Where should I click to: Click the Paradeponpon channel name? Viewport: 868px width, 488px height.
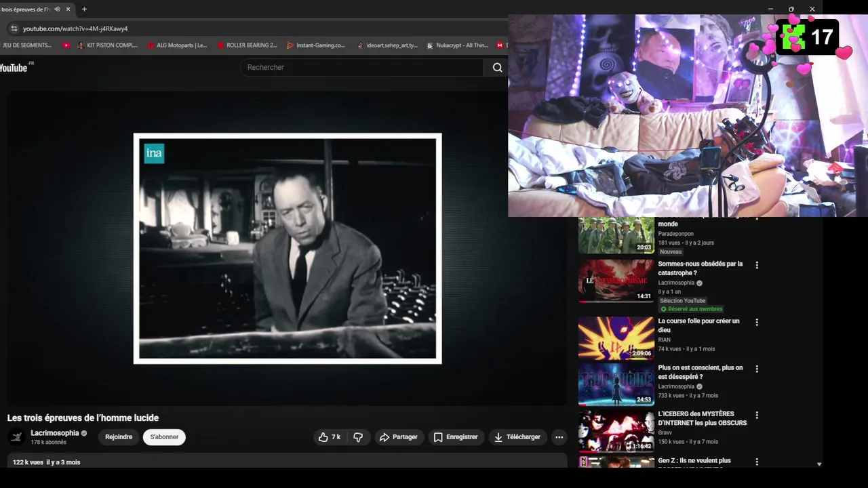675,234
